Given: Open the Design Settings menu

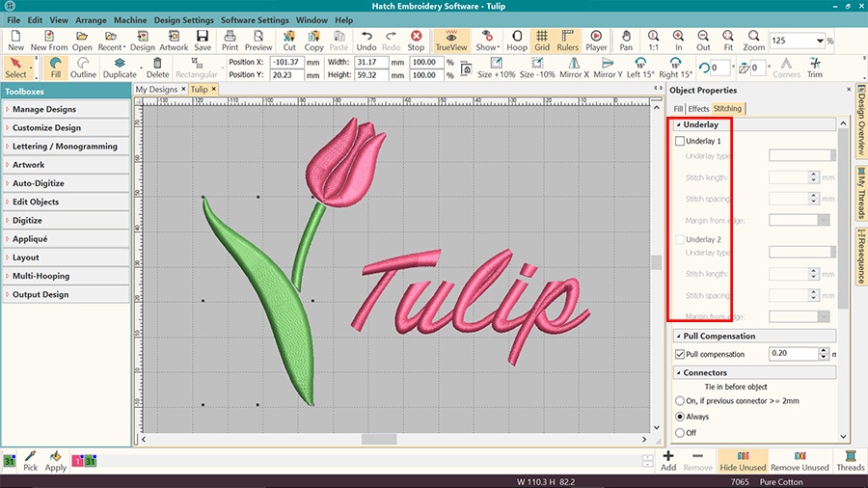Looking at the screenshot, I should coord(183,20).
